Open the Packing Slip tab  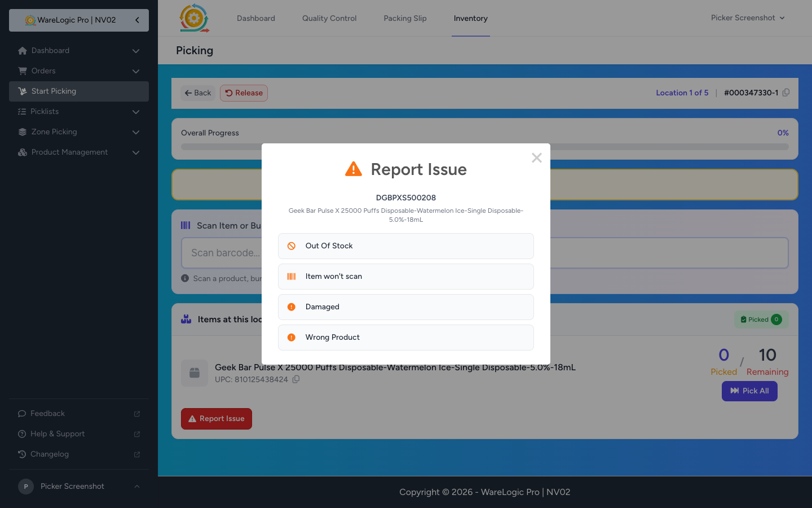(x=405, y=18)
